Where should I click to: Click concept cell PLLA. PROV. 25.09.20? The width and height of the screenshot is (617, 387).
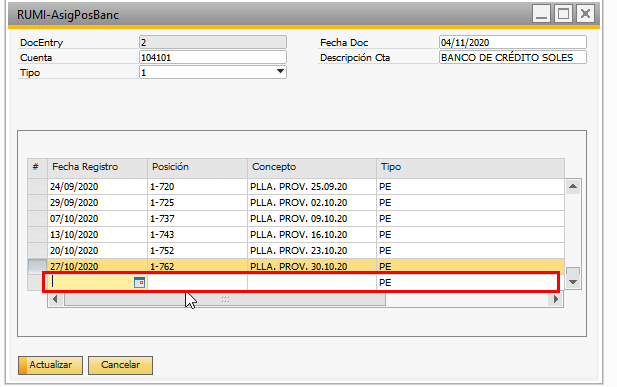coord(312,187)
